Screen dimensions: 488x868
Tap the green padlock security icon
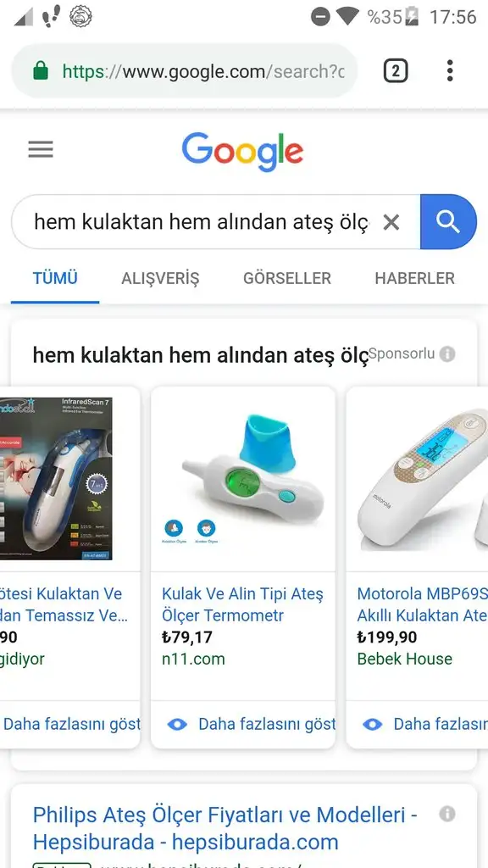click(41, 71)
